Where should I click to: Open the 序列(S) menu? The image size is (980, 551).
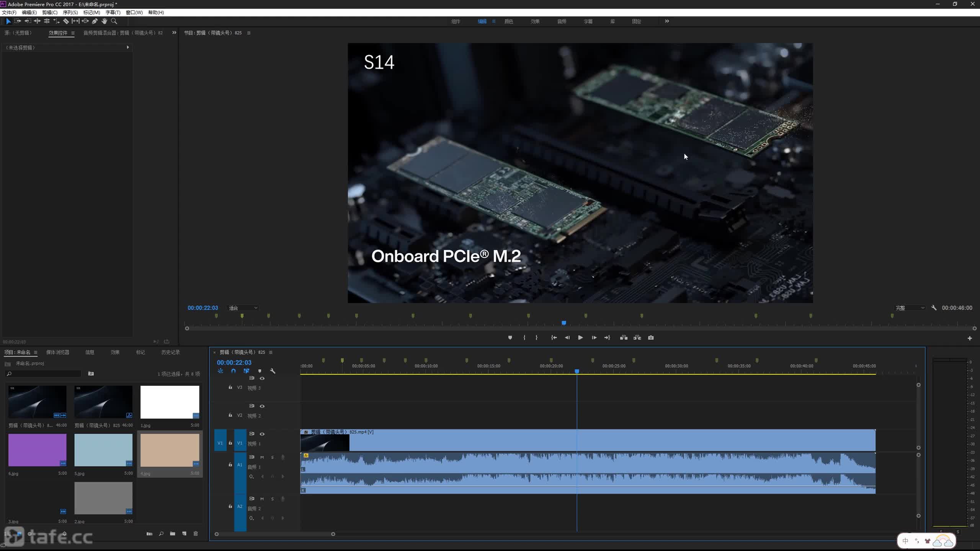(x=70, y=13)
